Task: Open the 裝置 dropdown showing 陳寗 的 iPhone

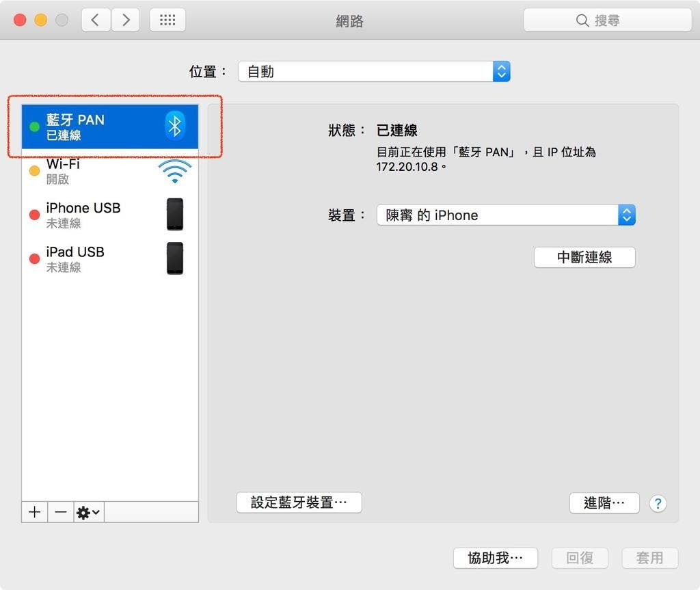Action: click(506, 215)
